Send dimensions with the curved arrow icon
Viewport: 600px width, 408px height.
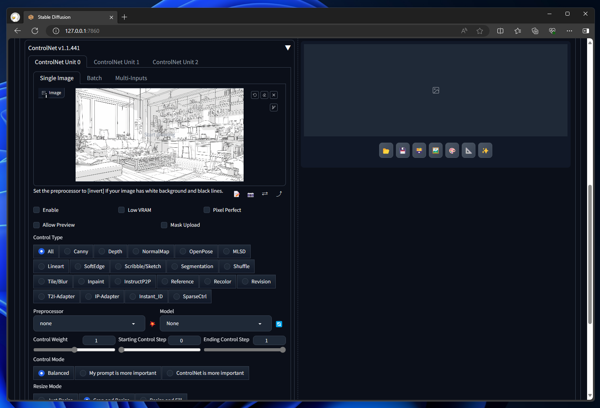pos(279,194)
